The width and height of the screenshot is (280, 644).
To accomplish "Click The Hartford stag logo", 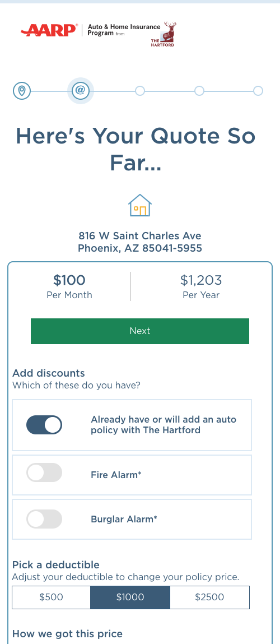I will [x=164, y=35].
